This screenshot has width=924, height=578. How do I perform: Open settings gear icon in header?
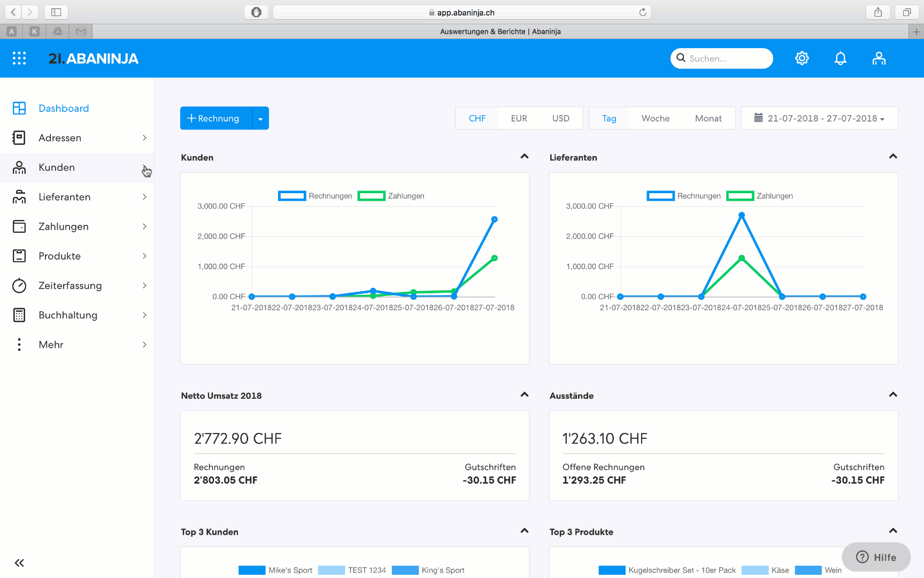(802, 58)
